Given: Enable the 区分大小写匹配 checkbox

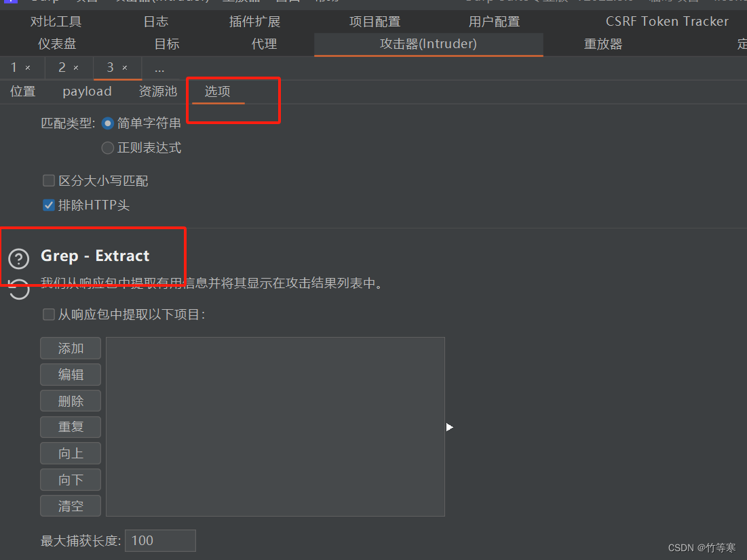Looking at the screenshot, I should (x=49, y=180).
